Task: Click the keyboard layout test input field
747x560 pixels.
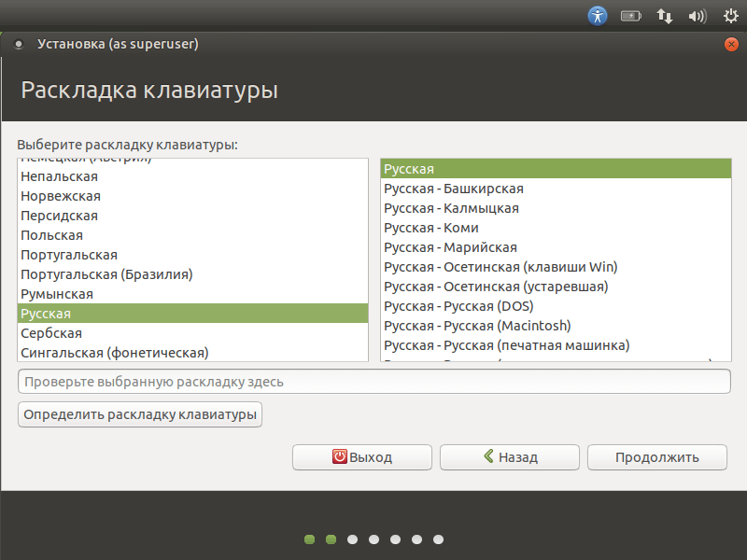Action: [373, 381]
